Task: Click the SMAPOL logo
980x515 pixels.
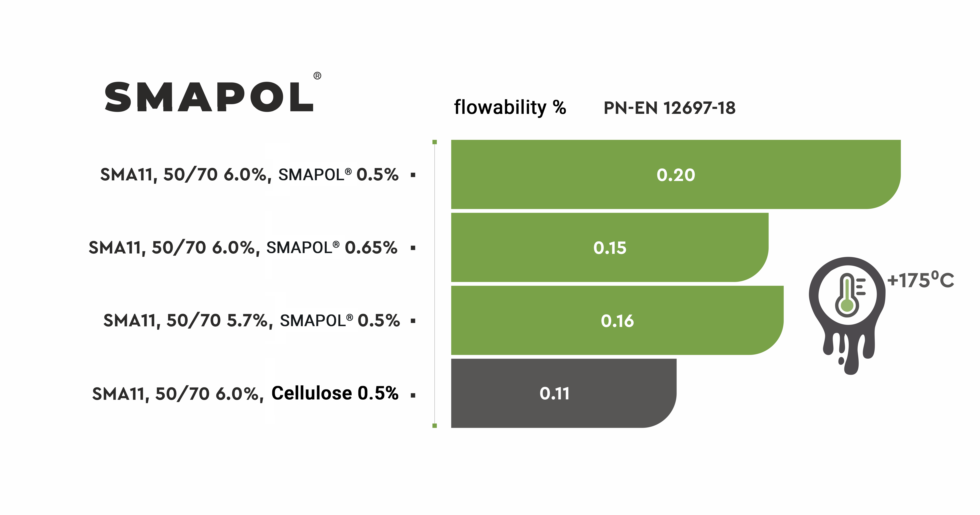Action: pos(209,97)
